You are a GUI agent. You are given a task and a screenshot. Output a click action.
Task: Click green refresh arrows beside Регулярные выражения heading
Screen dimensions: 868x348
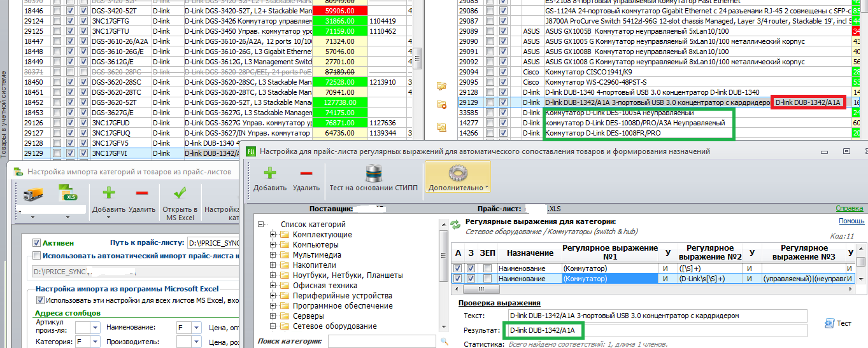(x=455, y=224)
